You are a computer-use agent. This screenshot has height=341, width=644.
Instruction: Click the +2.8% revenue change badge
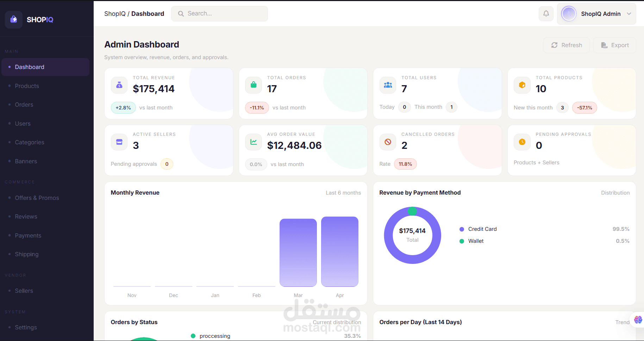[x=123, y=108]
